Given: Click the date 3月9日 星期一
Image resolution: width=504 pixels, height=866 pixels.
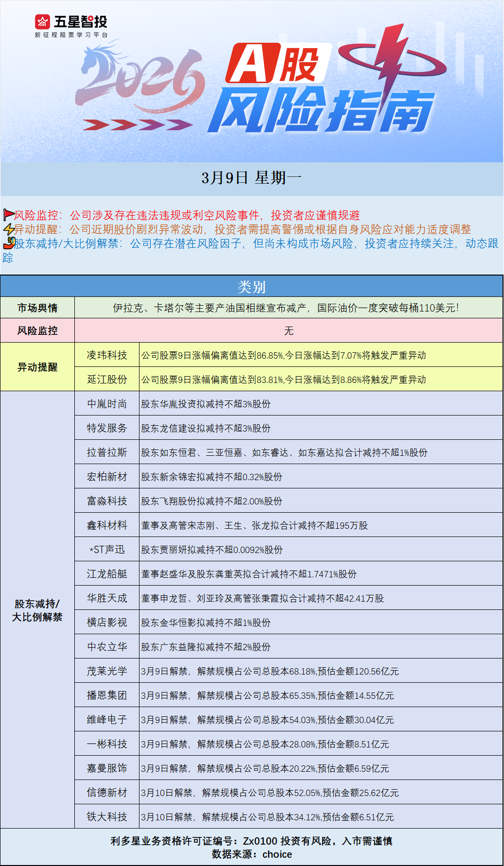Looking at the screenshot, I should 251,178.
